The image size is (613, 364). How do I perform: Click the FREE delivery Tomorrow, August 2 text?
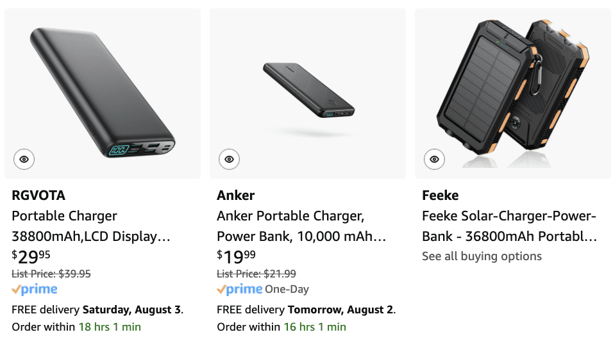pos(306,310)
